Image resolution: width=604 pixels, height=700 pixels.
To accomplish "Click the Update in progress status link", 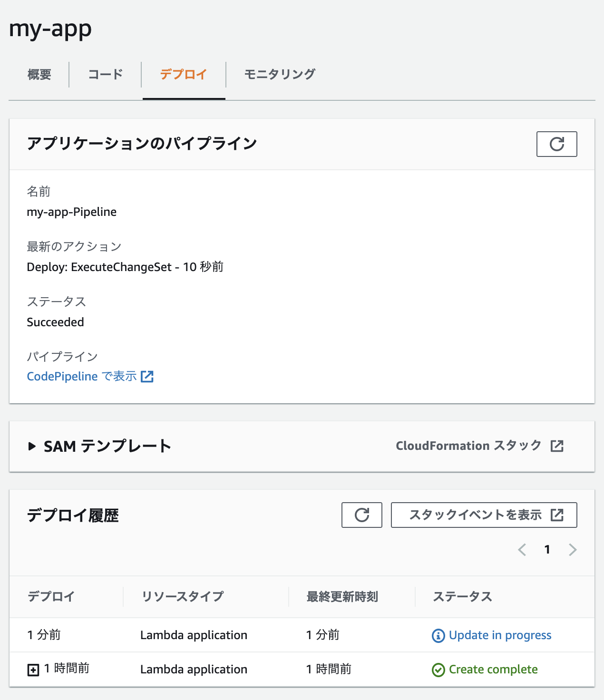I will pos(499,635).
